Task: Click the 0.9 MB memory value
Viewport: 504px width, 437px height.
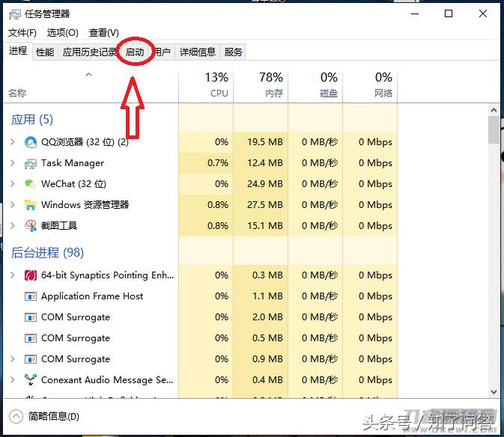Action: 267,359
